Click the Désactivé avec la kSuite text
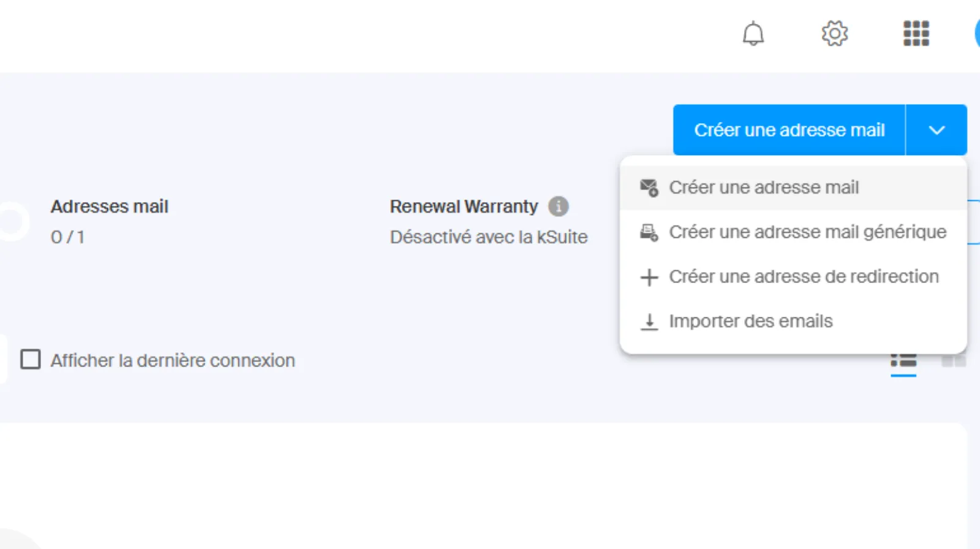Image resolution: width=980 pixels, height=549 pixels. click(x=488, y=237)
